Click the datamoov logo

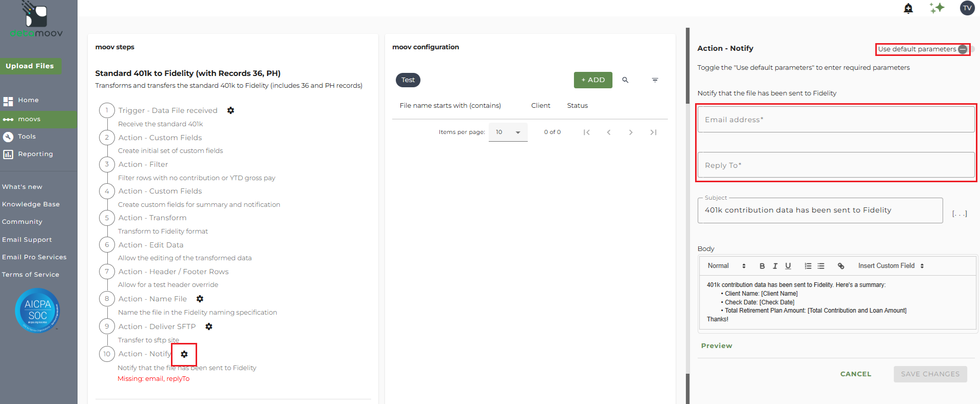point(36,20)
